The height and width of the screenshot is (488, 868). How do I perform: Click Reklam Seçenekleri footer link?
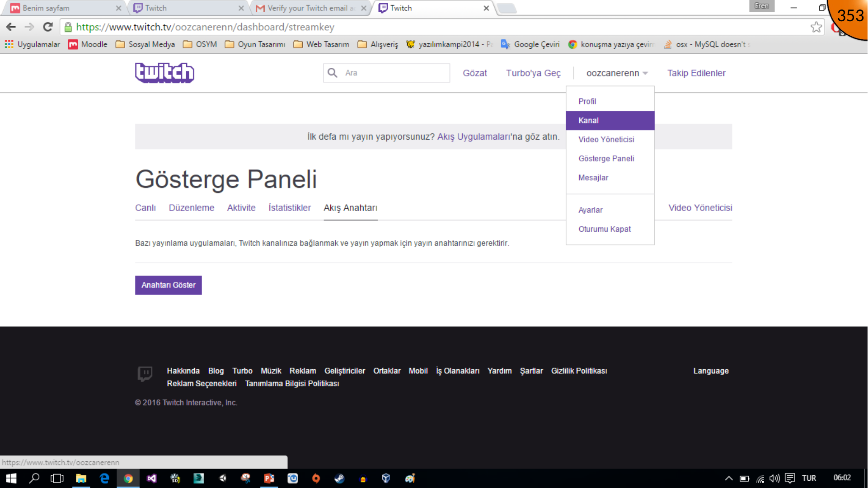202,384
